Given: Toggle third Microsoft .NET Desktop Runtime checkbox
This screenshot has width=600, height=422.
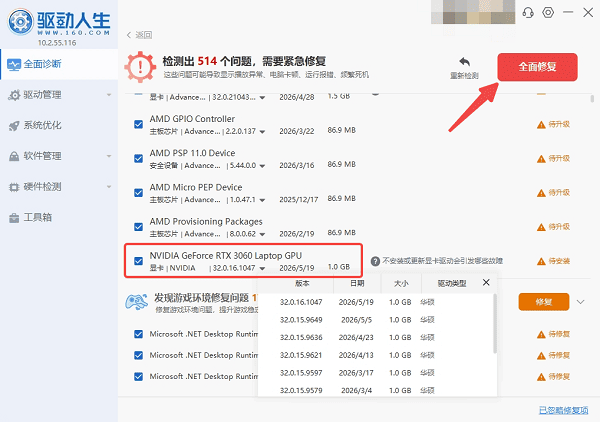Looking at the screenshot, I should tap(139, 376).
